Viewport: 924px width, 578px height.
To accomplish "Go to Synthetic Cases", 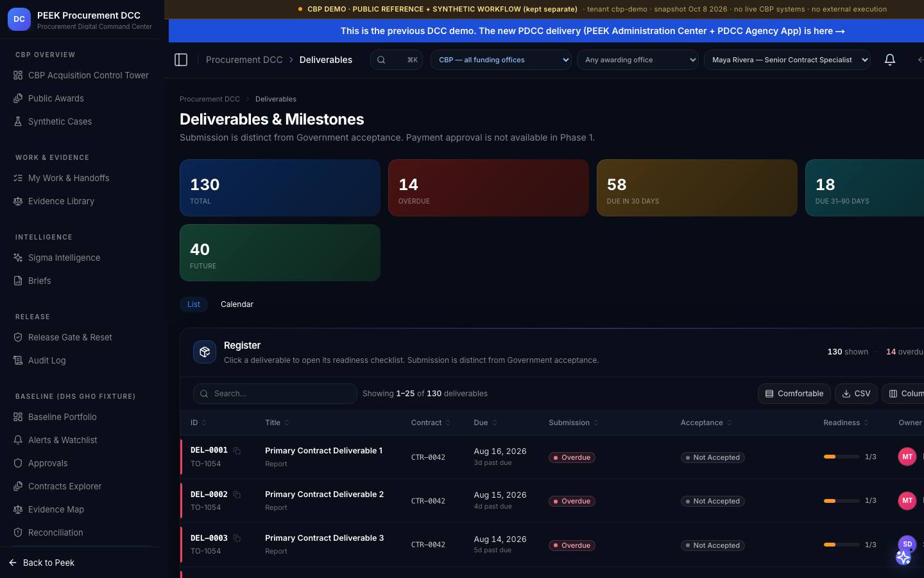I will 81,121.
